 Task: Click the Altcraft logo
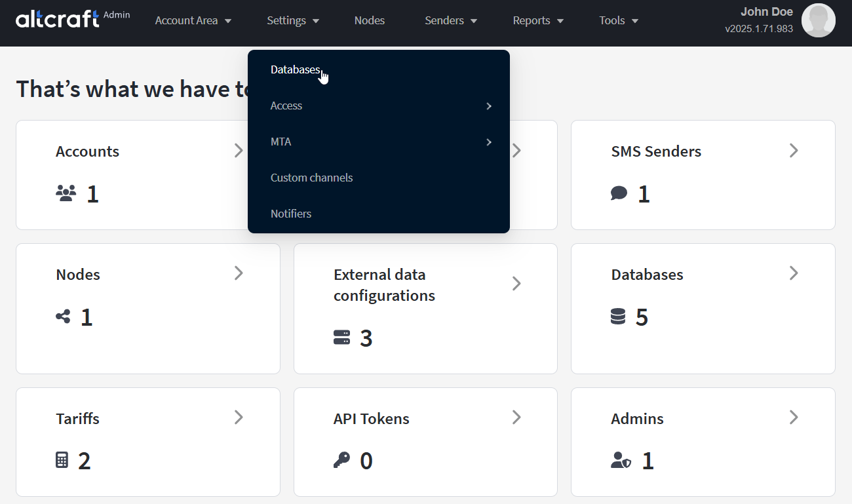[x=58, y=19]
